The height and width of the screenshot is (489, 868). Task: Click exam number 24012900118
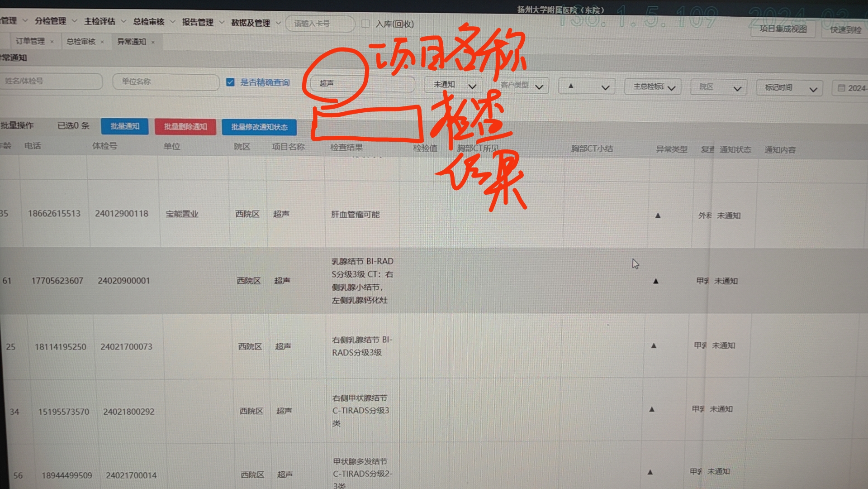(x=122, y=213)
